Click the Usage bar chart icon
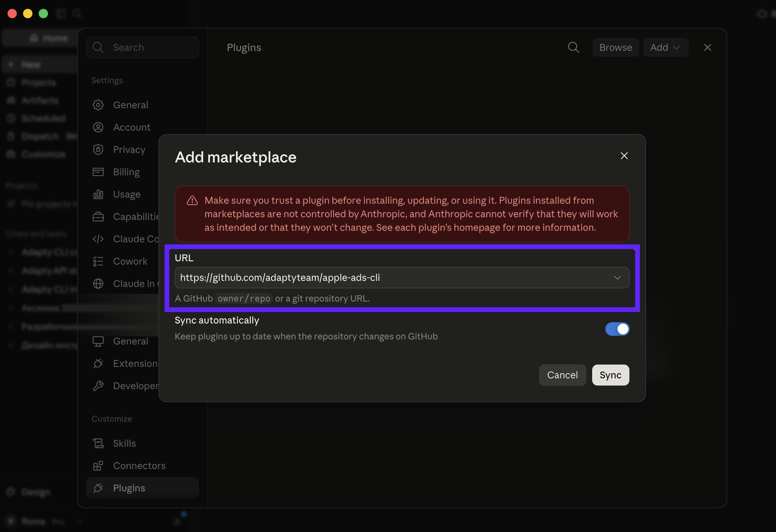The width and height of the screenshot is (776, 532). 98,194
